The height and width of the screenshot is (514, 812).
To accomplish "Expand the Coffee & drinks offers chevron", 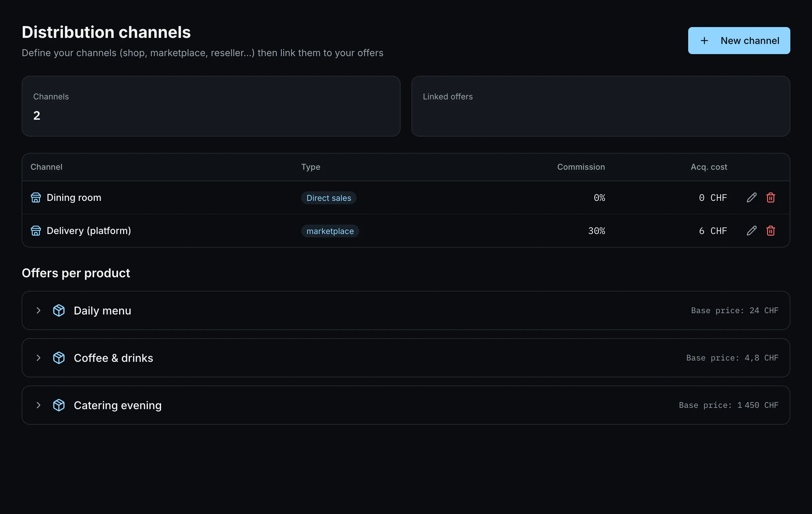I will tap(39, 358).
